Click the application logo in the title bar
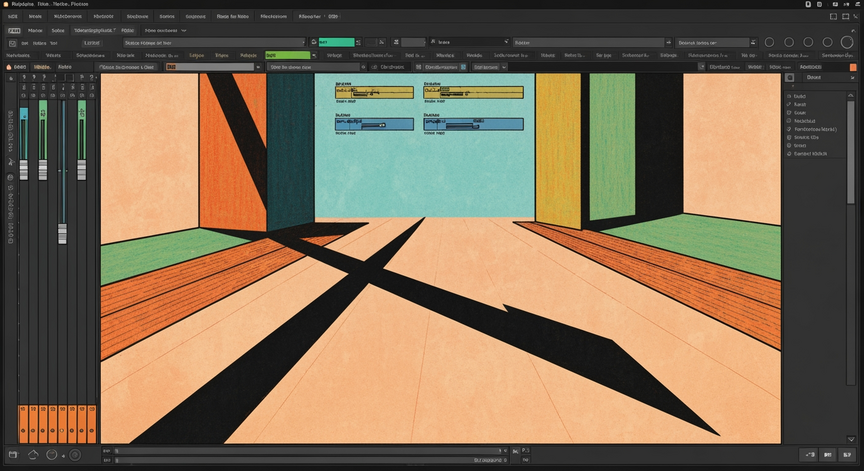864x471 pixels. click(x=6, y=4)
